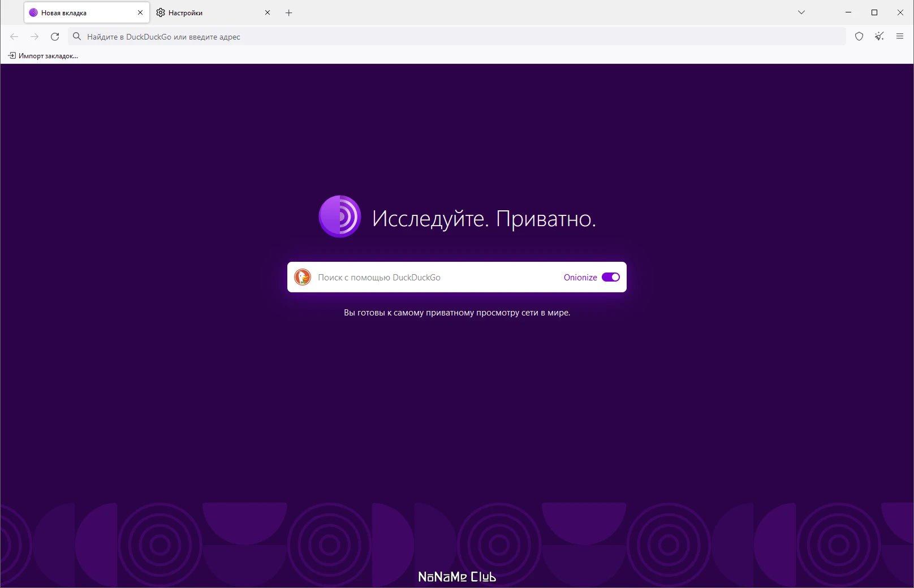
Task: Click the New Identity broom icon
Action: click(x=879, y=37)
